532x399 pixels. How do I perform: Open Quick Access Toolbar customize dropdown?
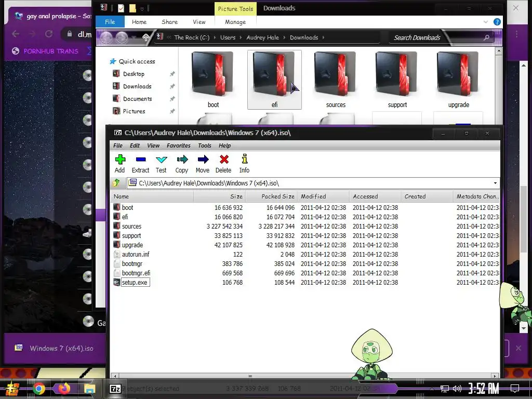pyautogui.click(x=142, y=8)
